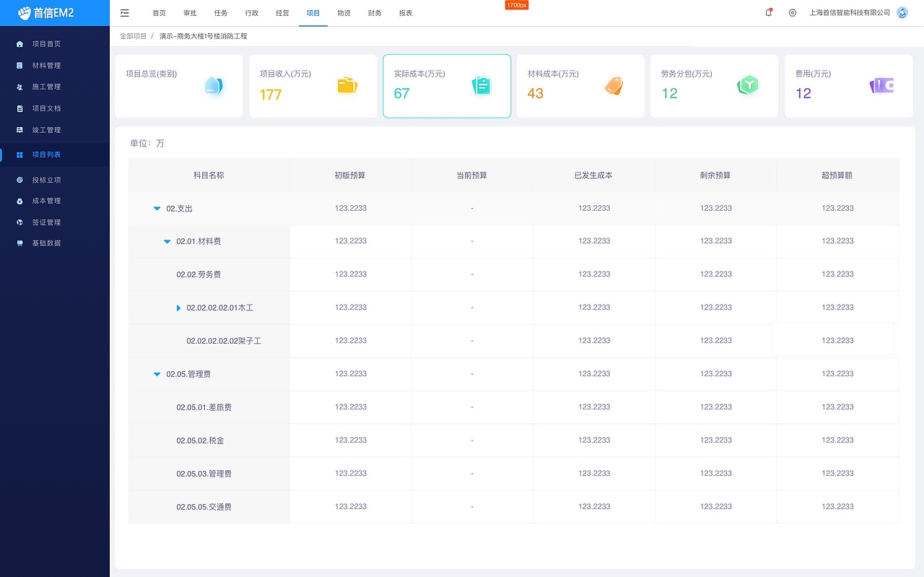The height and width of the screenshot is (577, 924).
Task: Click the 材料管理 sidebar icon
Action: [x=19, y=66]
